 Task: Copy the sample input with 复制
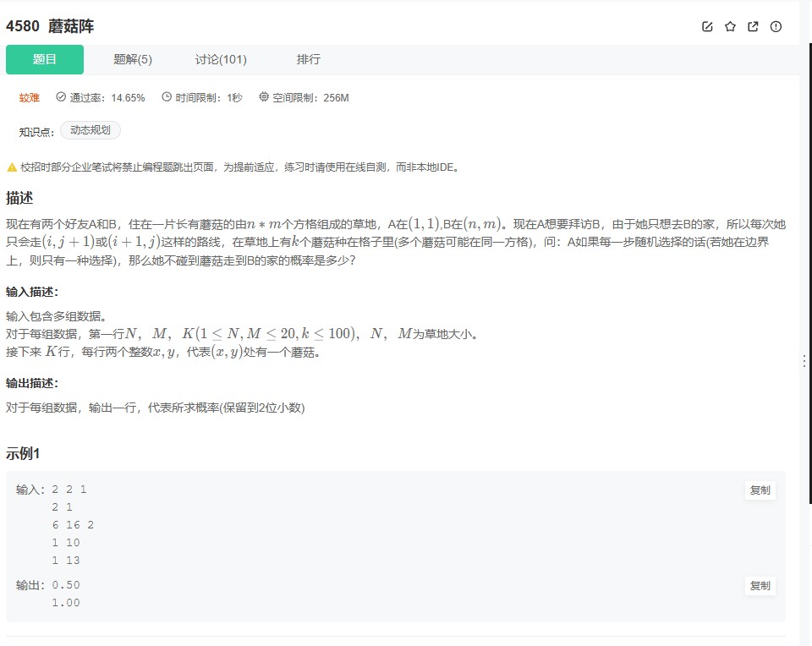[760, 490]
